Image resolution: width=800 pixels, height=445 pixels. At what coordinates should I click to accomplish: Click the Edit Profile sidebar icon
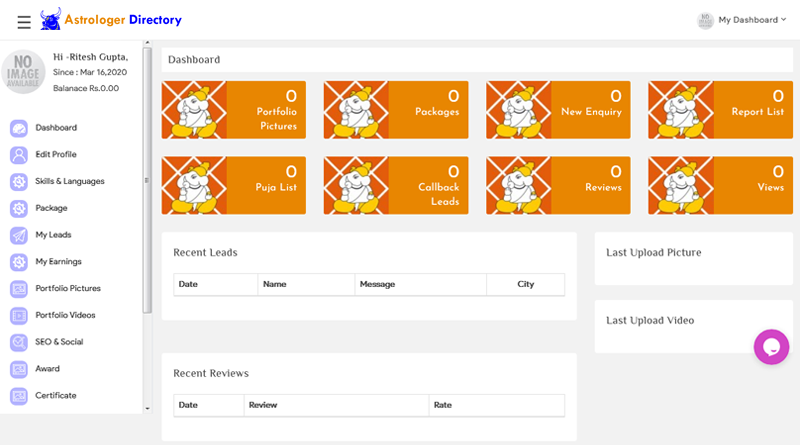pos(18,155)
